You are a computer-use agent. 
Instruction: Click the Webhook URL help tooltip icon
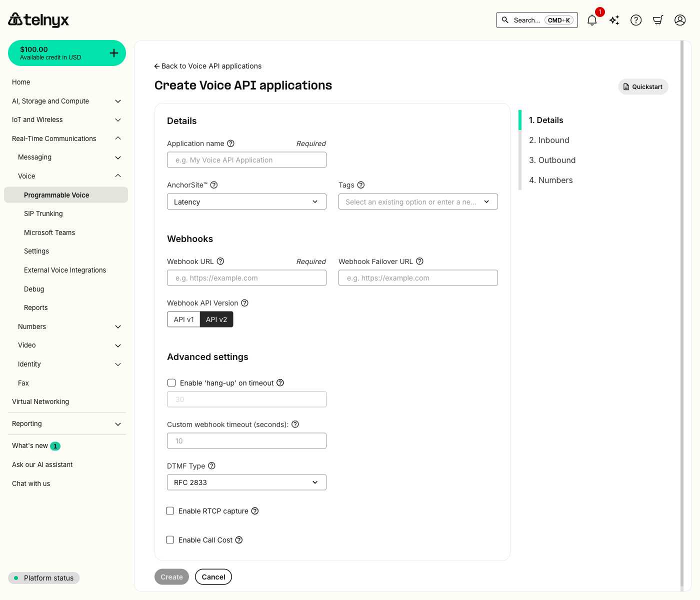tap(220, 261)
